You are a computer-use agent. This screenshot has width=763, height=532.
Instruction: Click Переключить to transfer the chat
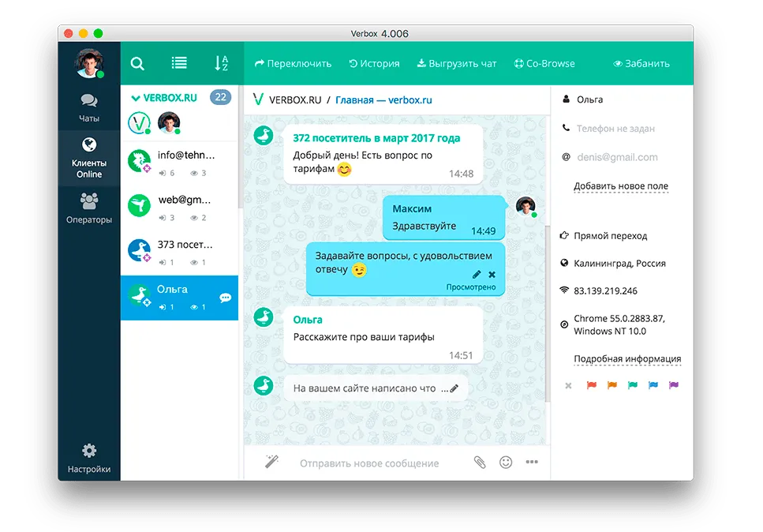point(293,64)
